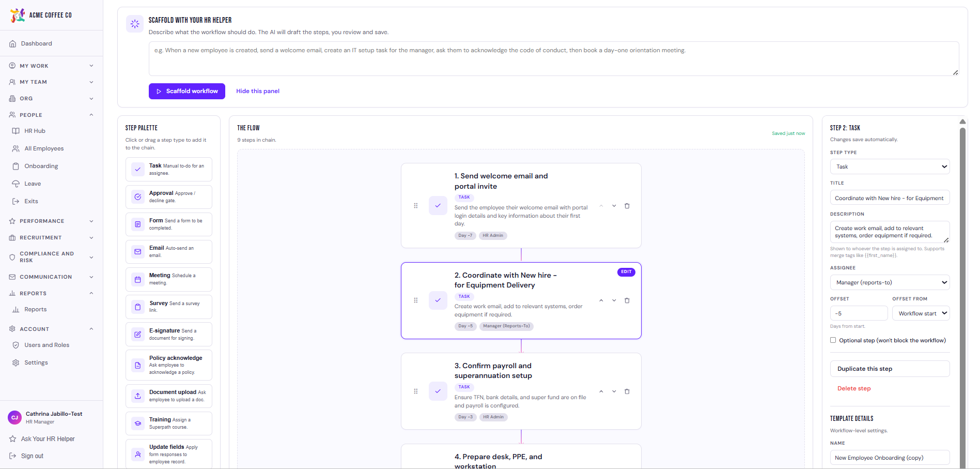Move step 2 Coordinate with New hire up
The image size is (980, 469).
(x=601, y=300)
